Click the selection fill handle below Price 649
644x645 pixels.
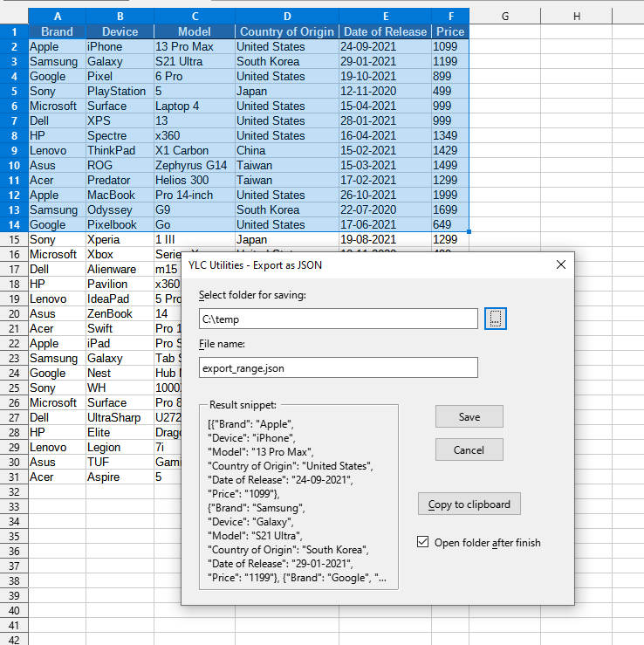pos(469,231)
